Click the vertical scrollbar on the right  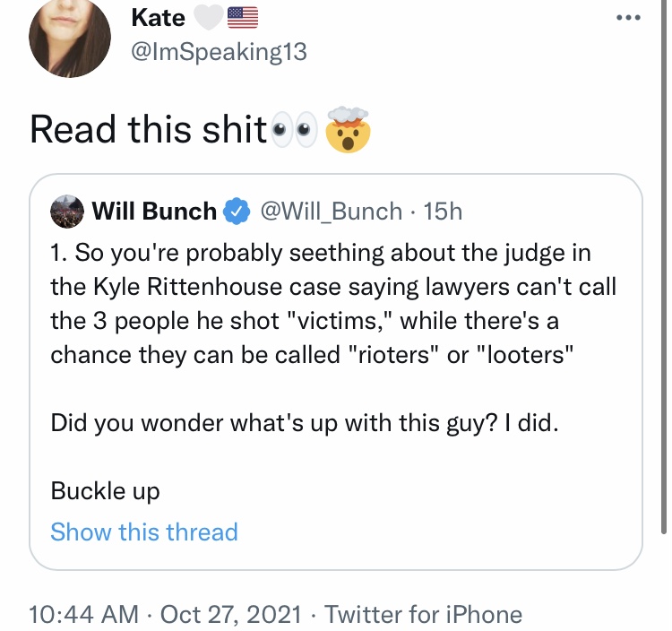tap(664, 266)
